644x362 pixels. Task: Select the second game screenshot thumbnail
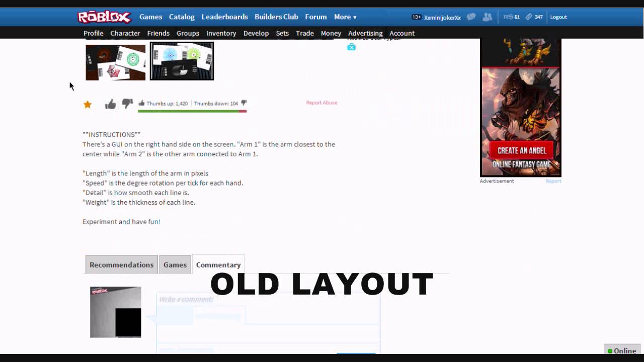coord(182,61)
